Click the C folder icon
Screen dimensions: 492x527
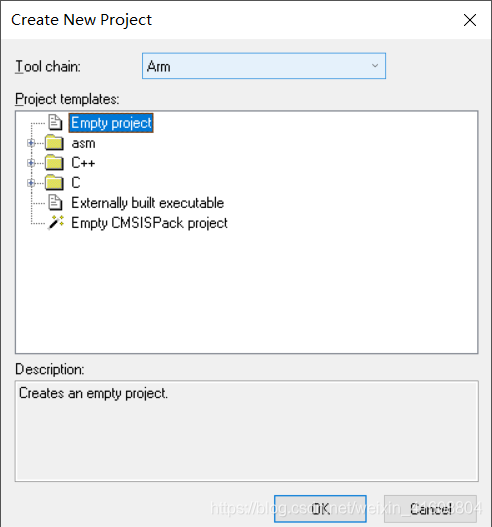[x=54, y=183]
